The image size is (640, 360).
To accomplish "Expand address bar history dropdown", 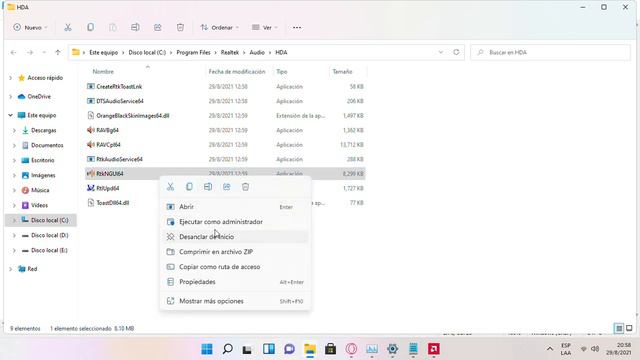I will click(x=441, y=52).
